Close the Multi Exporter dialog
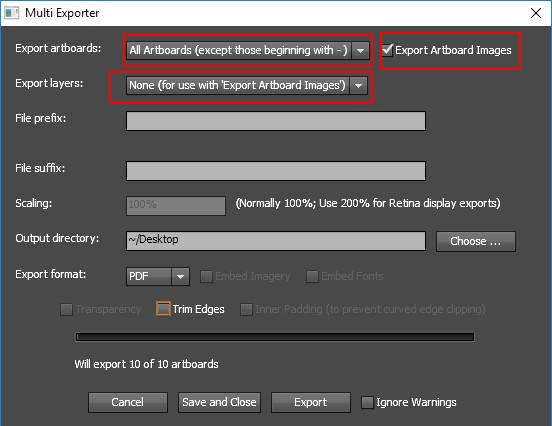 point(536,13)
